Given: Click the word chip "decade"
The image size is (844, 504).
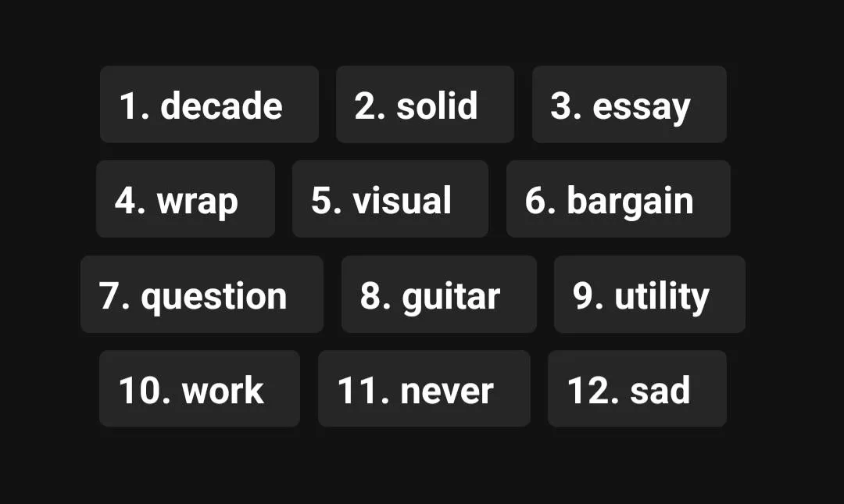Looking at the screenshot, I should (x=209, y=105).
